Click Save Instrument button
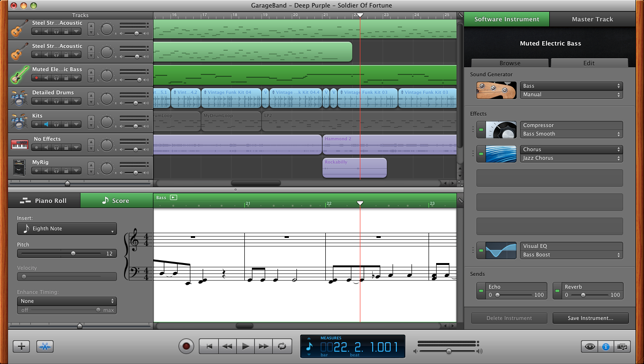644x364 pixels. pos(590,318)
